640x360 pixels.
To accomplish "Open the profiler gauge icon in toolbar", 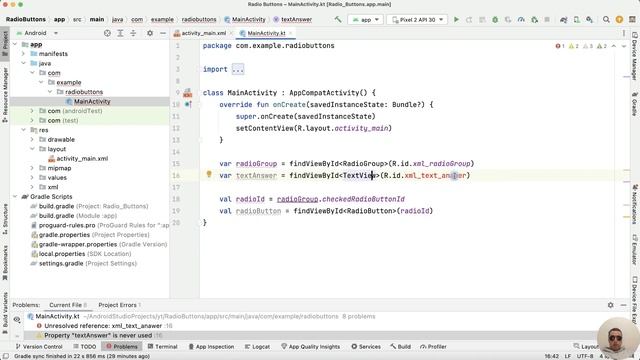I will pyautogui.click(x=521, y=20).
